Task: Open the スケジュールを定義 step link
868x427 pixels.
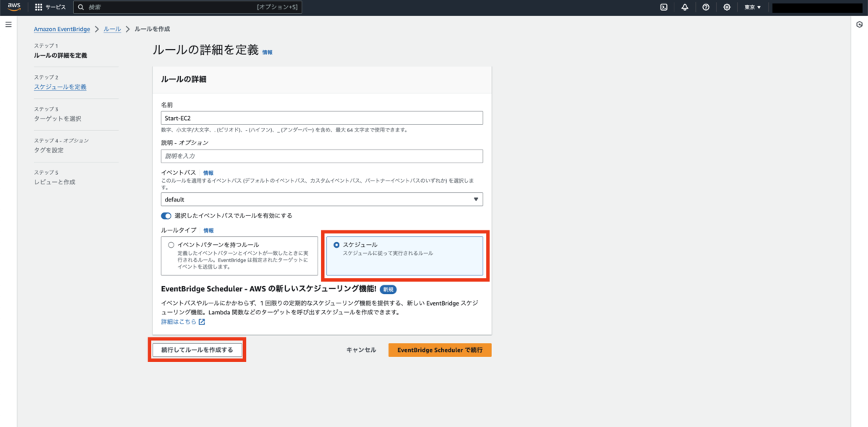Action: point(60,87)
